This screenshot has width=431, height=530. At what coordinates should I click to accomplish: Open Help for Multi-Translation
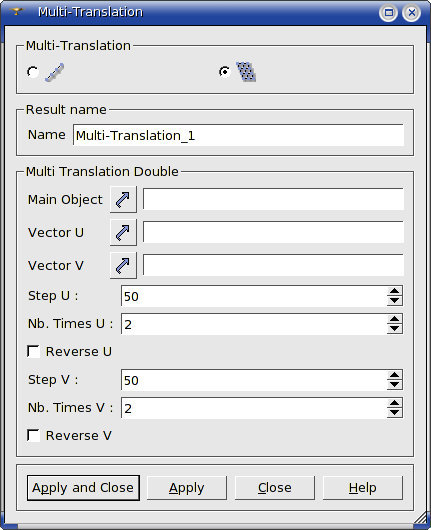tap(363, 488)
